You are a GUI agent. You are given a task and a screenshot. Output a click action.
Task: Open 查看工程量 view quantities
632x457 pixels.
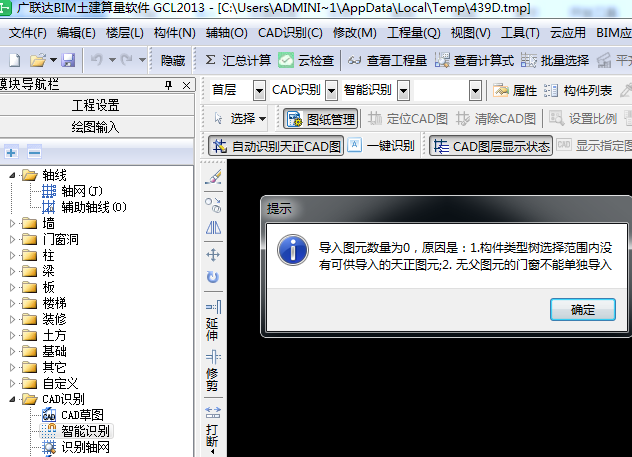tap(387, 60)
